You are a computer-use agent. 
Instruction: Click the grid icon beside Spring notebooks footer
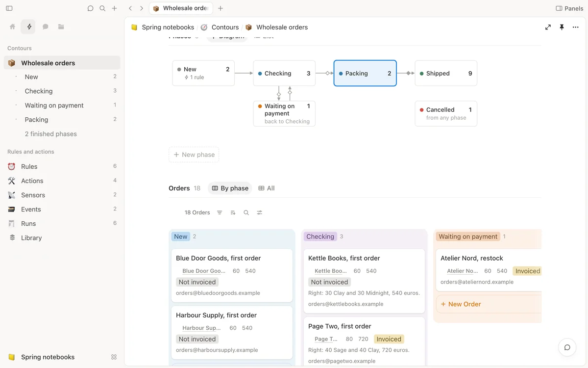coord(114,357)
